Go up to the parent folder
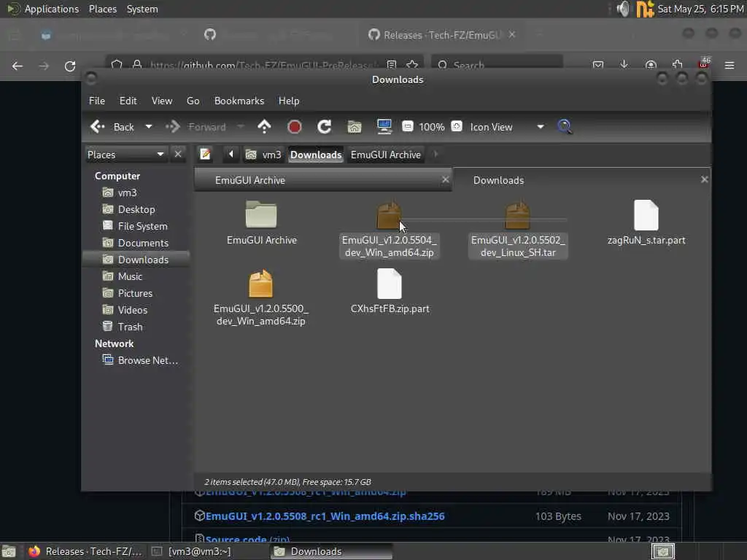The height and width of the screenshot is (560, 747). click(x=264, y=127)
